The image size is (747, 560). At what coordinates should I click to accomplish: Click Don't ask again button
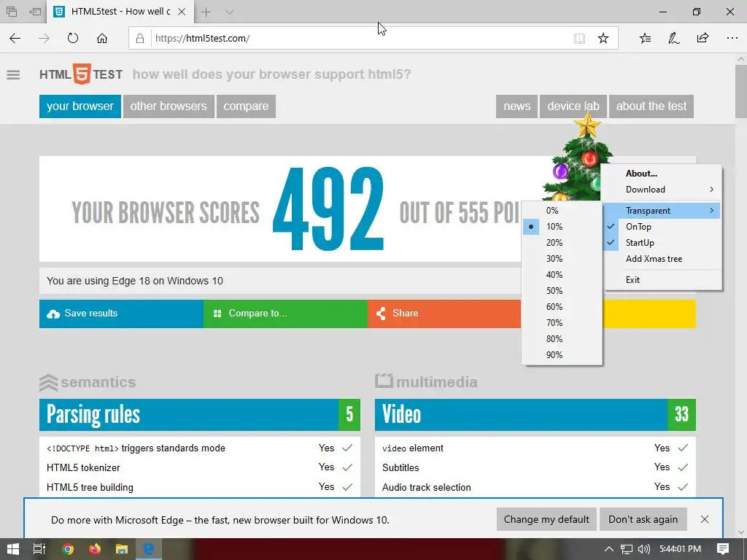(643, 519)
